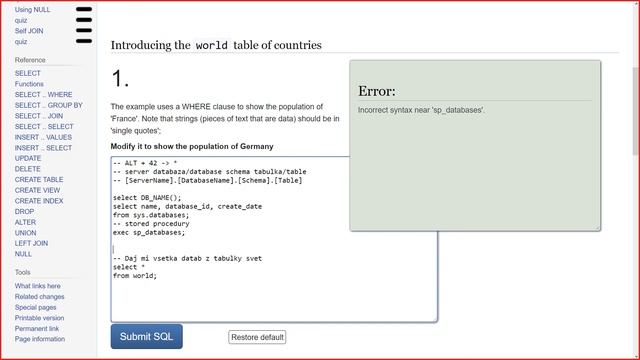Click the 'exec sp_databases;' line in editor

tap(149, 233)
